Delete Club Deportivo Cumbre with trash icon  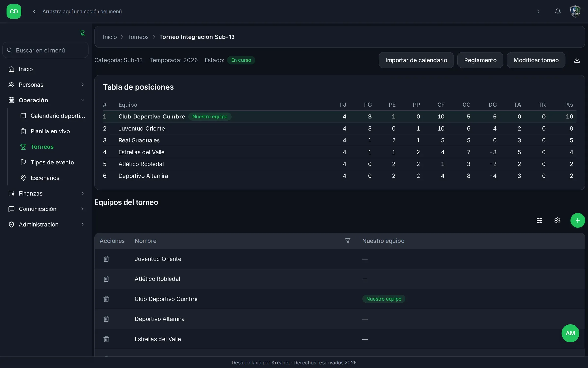pos(106,299)
